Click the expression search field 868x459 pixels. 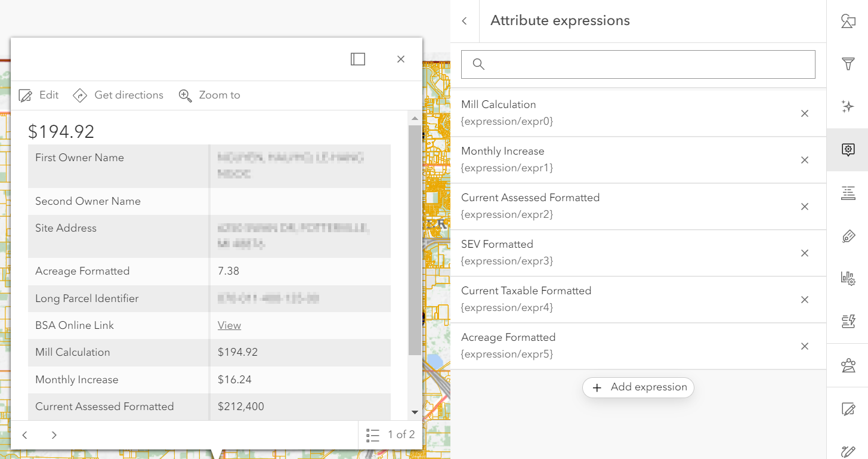click(x=638, y=64)
